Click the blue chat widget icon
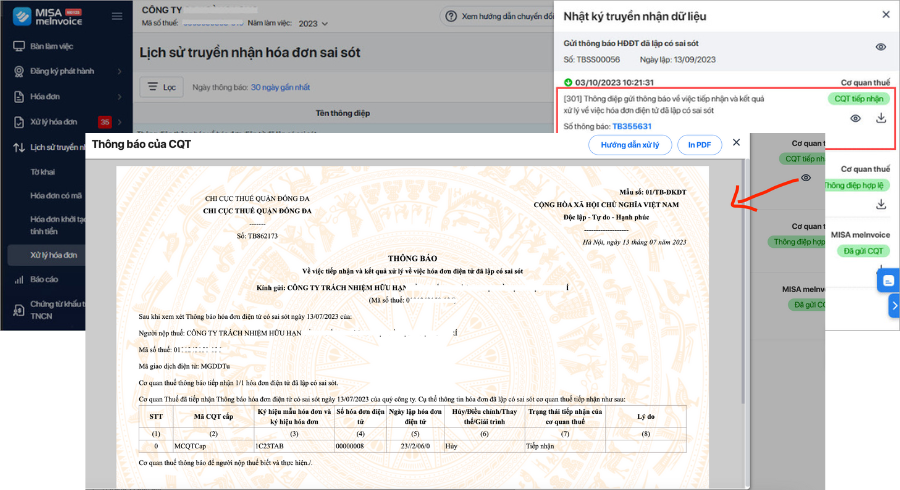This screenshot has width=900, height=490. pyautogui.click(x=886, y=281)
